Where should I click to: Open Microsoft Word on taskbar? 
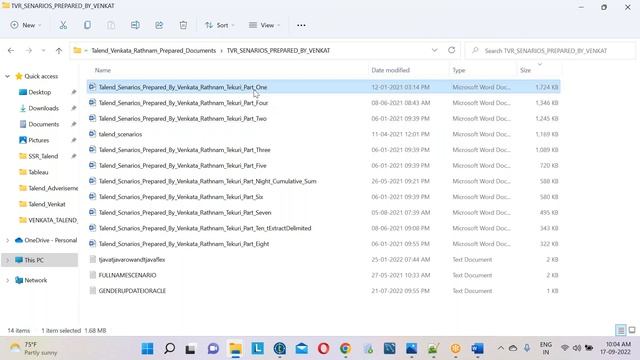[x=477, y=349]
